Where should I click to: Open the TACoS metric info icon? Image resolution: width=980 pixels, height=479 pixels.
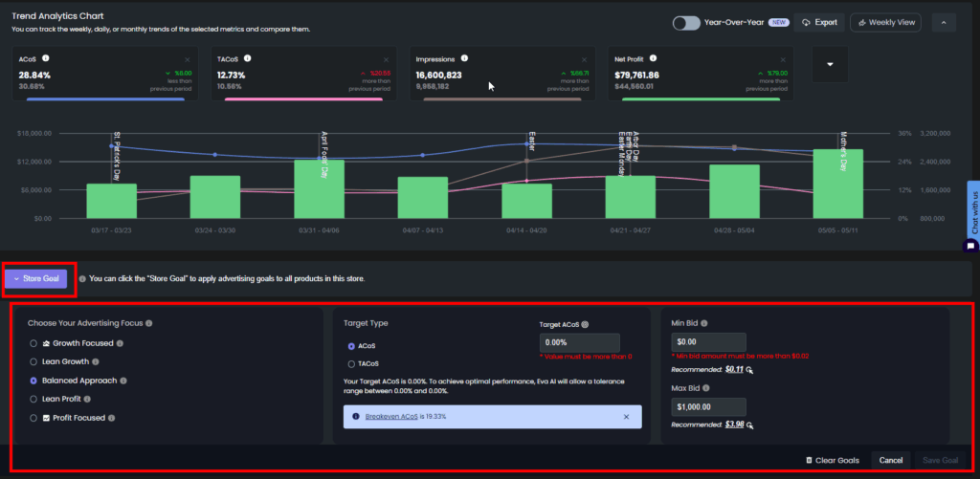(248, 58)
